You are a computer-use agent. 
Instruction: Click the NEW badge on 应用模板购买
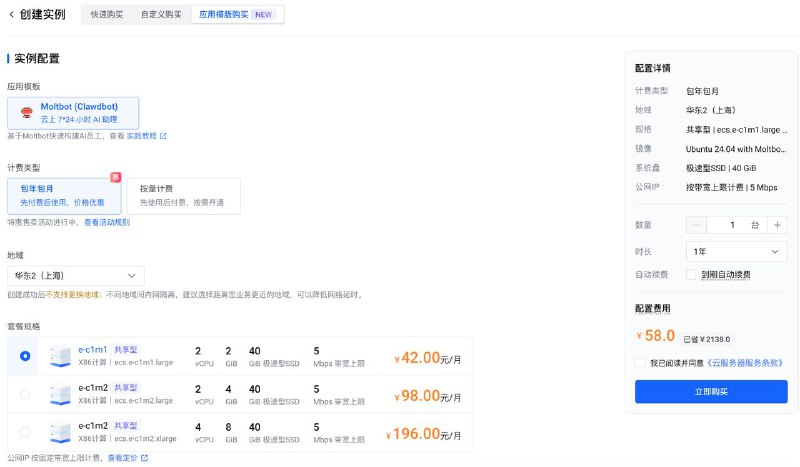click(x=263, y=15)
